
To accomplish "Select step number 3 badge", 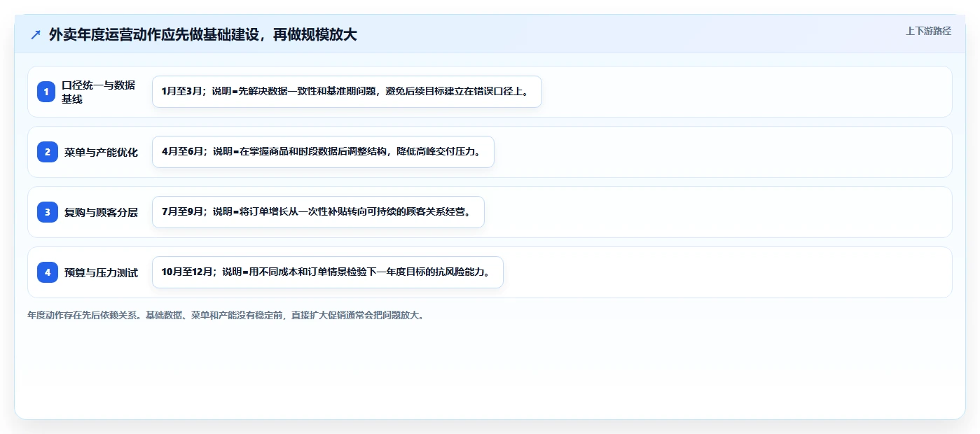I will pos(48,212).
